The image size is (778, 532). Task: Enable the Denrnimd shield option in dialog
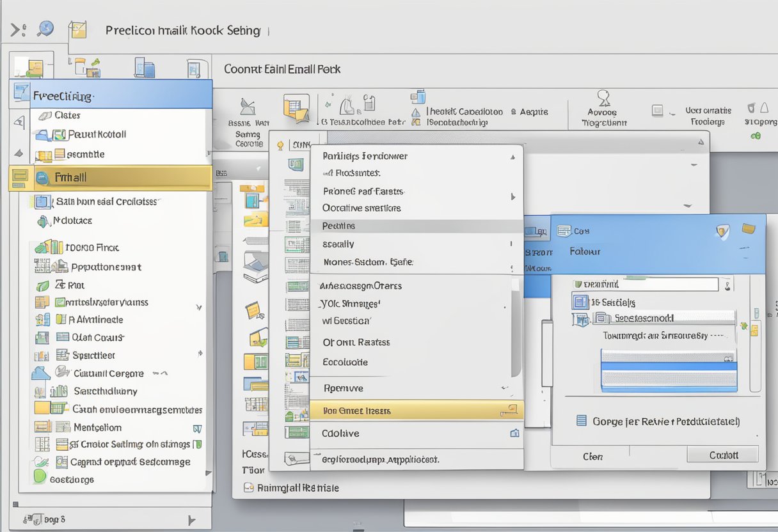tap(580, 283)
